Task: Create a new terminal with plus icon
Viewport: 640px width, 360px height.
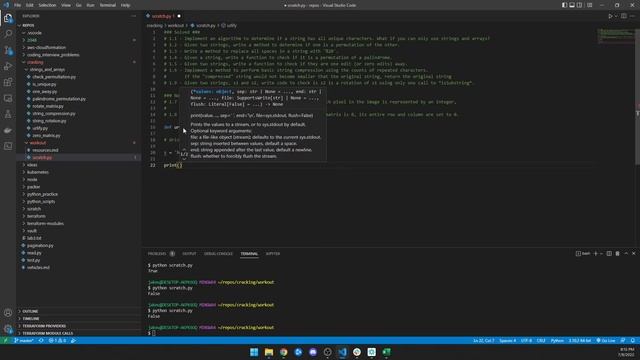Action: click(596, 253)
